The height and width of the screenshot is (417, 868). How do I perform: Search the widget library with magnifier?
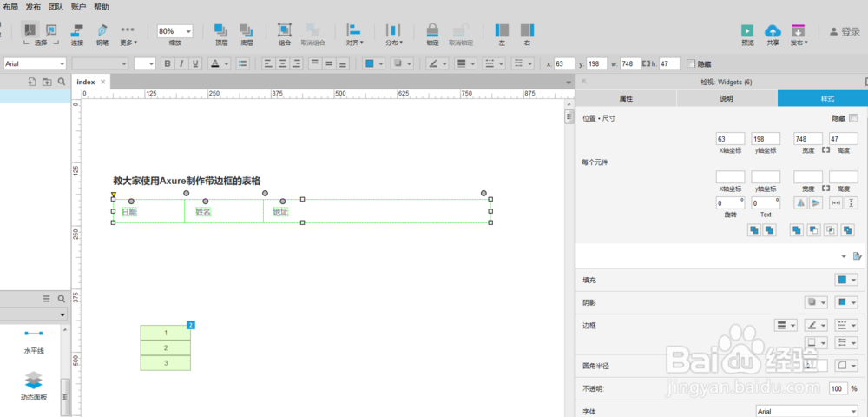pyautogui.click(x=62, y=299)
